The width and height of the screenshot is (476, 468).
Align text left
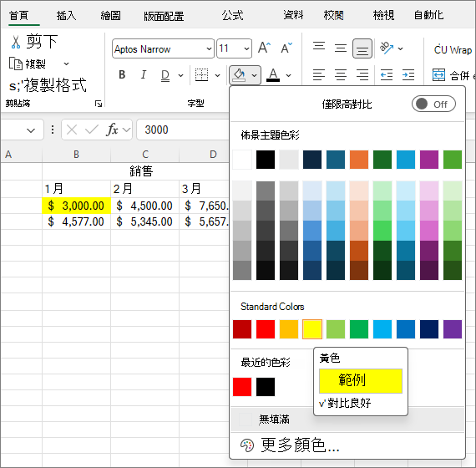pos(319,74)
